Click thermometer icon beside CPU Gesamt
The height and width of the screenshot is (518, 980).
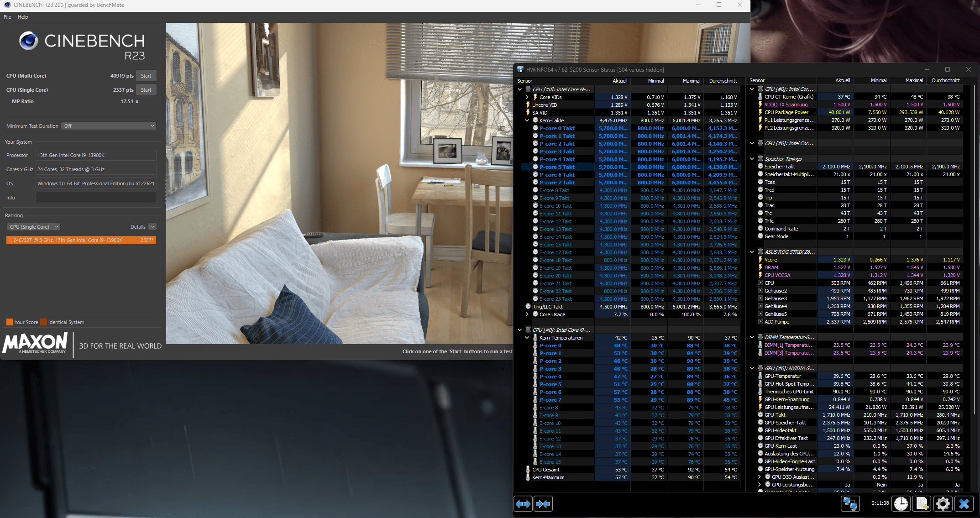pos(528,470)
